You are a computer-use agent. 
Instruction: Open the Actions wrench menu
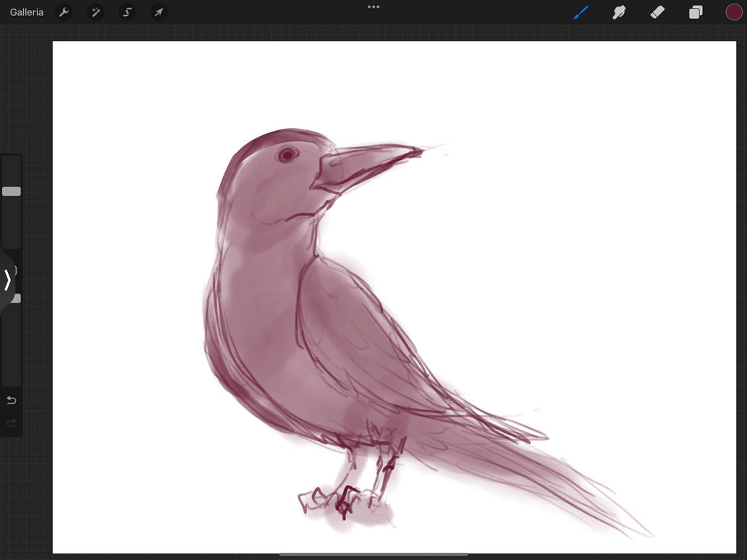[x=64, y=12]
